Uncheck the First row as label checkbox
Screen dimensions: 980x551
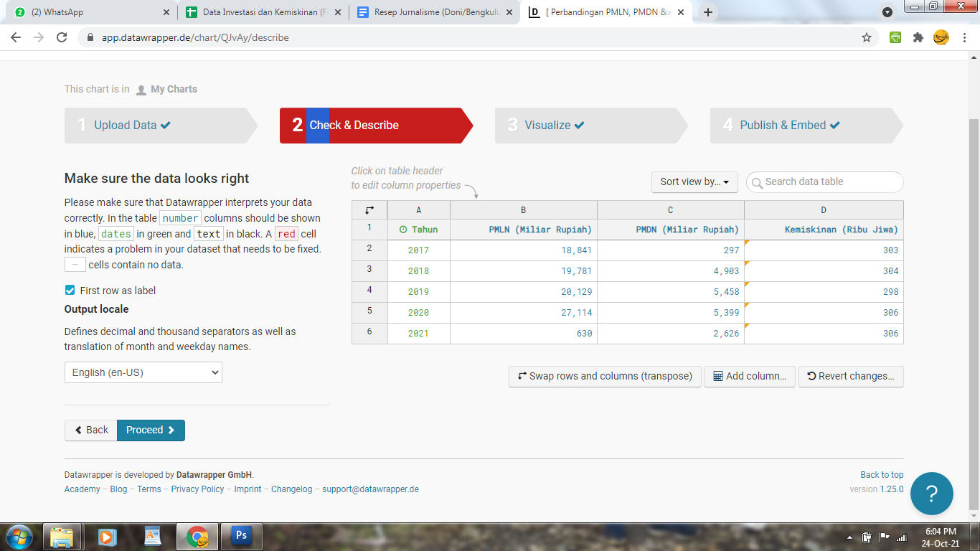pos(70,291)
